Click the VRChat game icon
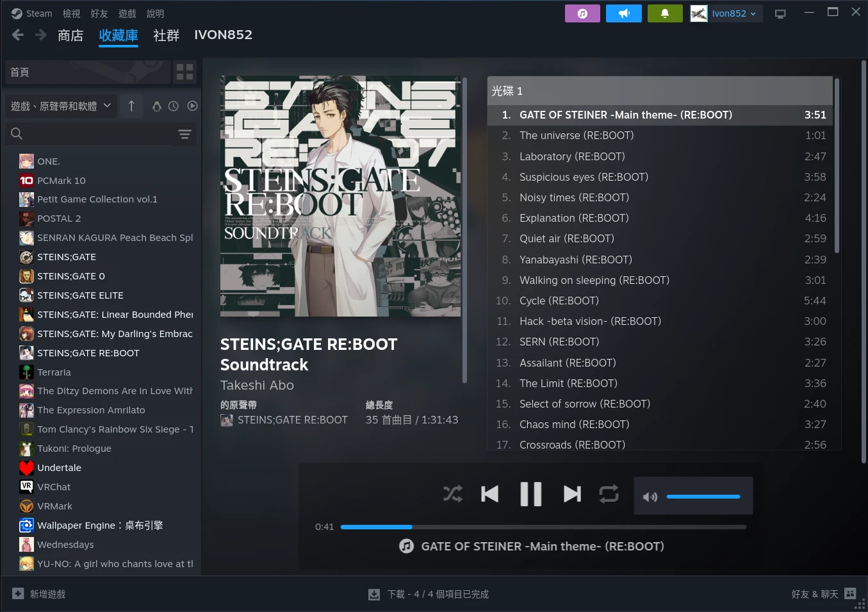868x612 pixels. [x=26, y=487]
